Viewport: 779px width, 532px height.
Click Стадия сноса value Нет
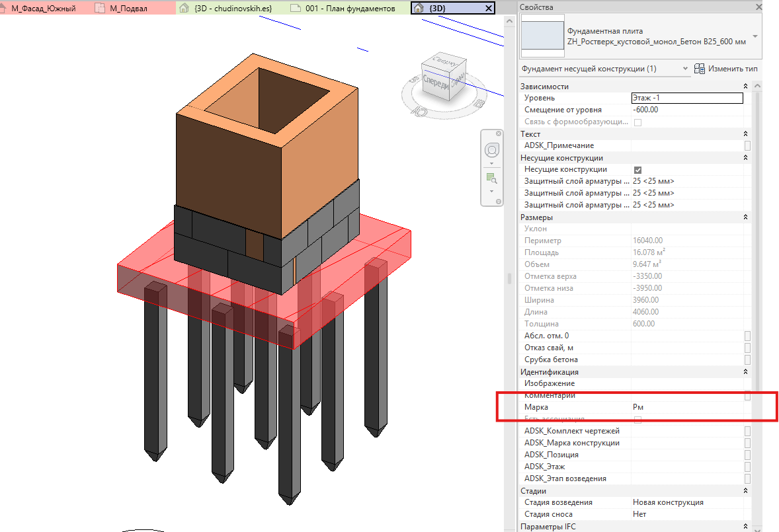click(687, 515)
